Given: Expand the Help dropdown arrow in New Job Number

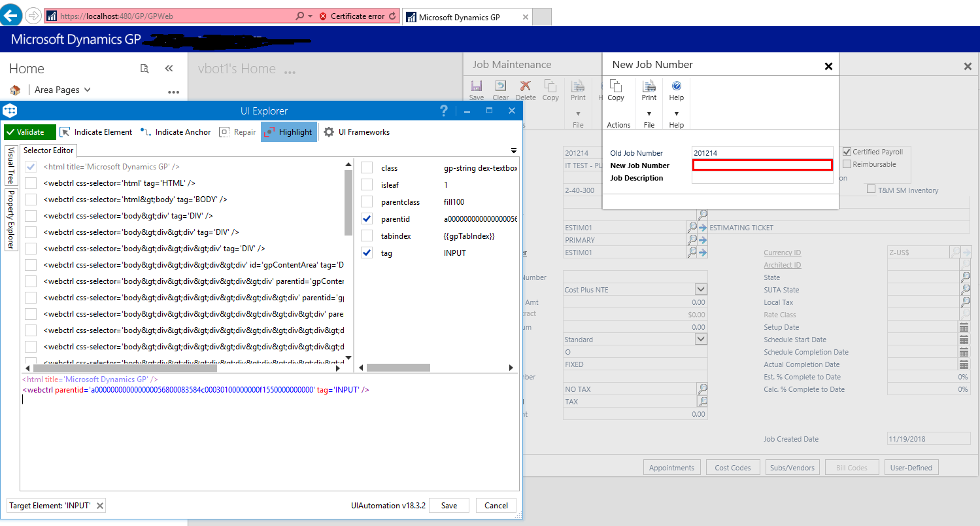Looking at the screenshot, I should tap(677, 113).
